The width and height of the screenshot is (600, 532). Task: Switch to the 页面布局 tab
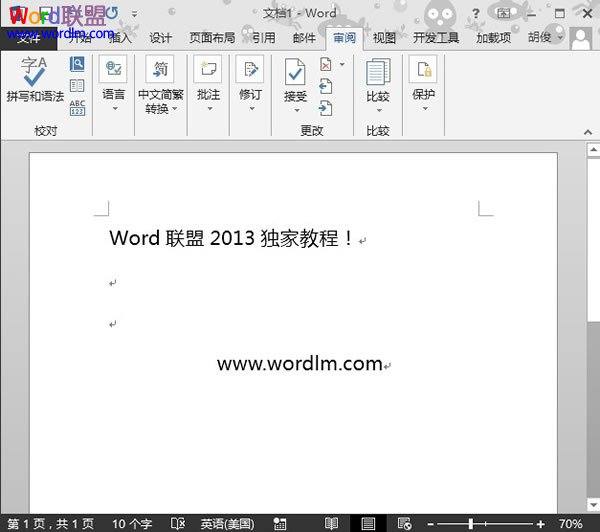(212, 38)
